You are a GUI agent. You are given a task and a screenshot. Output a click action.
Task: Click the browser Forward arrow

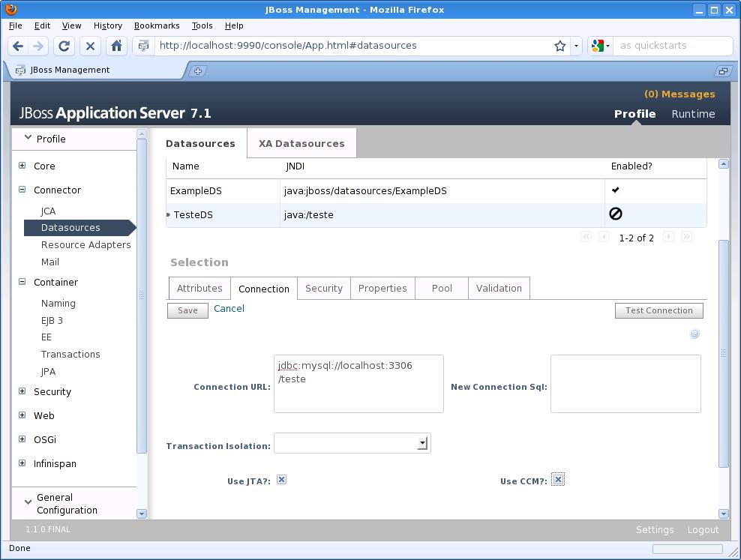tap(38, 46)
